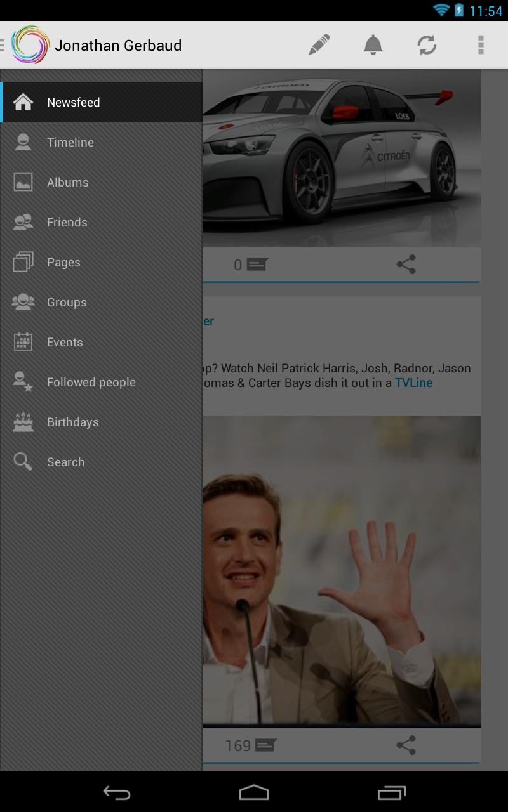The height and width of the screenshot is (812, 508).
Task: Click the Pages stacked-sheets icon
Action: pos(23,262)
